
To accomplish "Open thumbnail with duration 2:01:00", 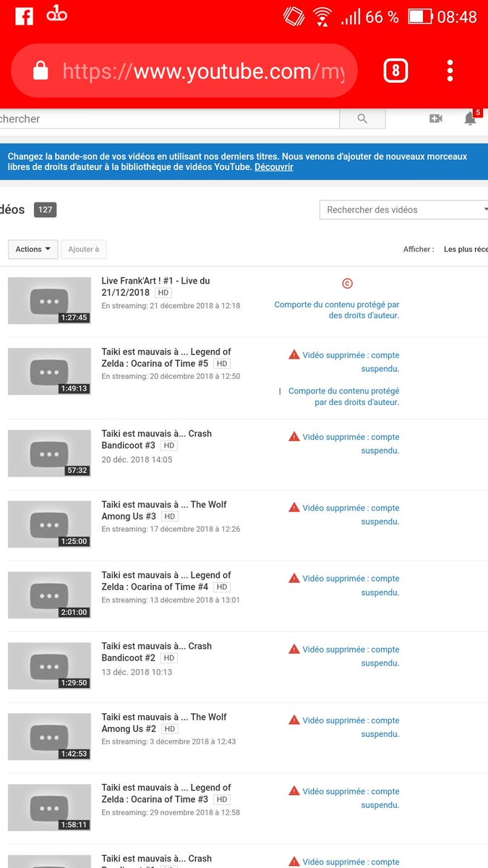I will coord(49,595).
